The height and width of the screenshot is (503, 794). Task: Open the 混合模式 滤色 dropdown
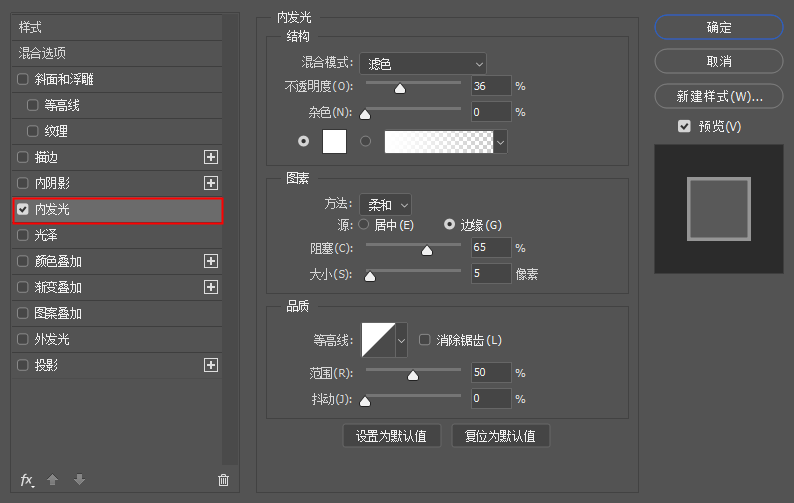[423, 64]
